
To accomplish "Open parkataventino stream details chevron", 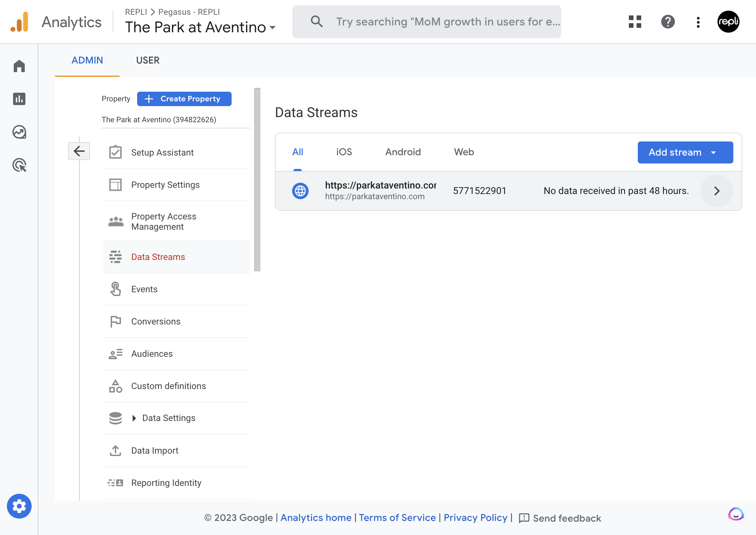I will [x=716, y=191].
